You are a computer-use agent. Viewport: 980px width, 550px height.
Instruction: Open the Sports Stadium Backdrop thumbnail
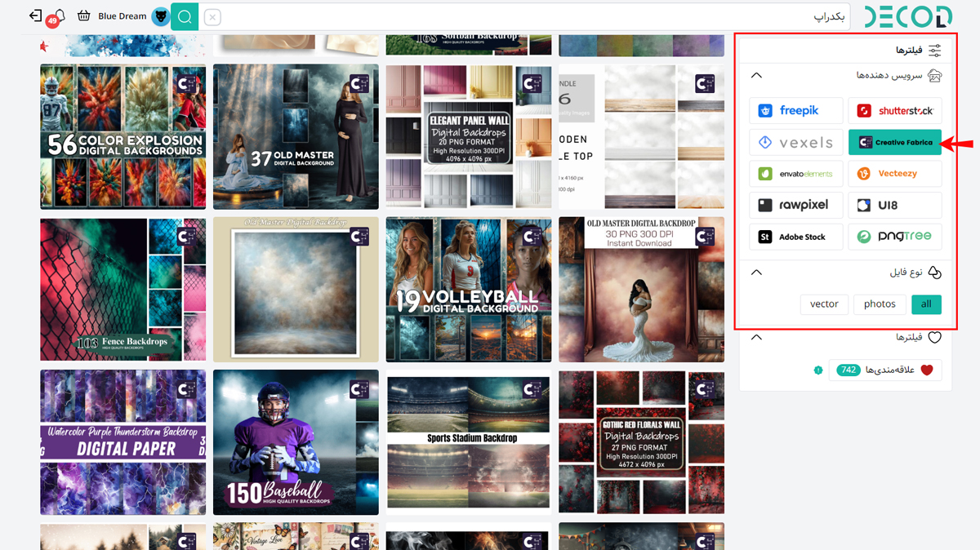(x=469, y=442)
